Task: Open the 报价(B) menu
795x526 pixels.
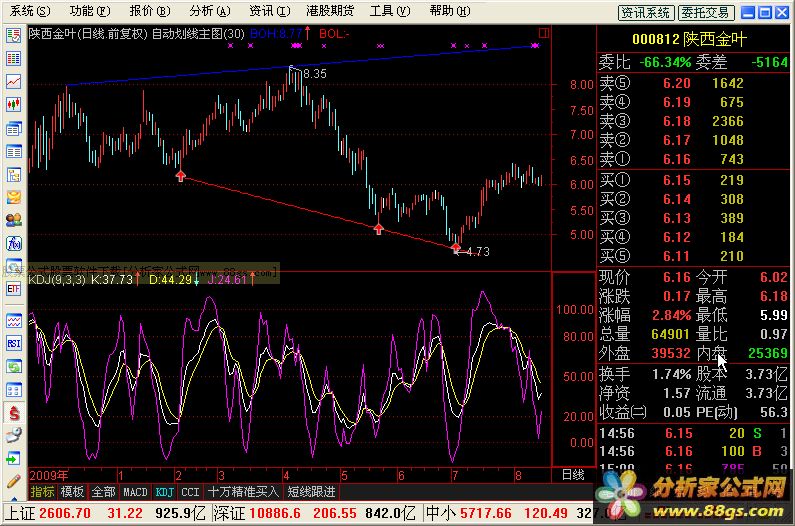Action: 150,11
